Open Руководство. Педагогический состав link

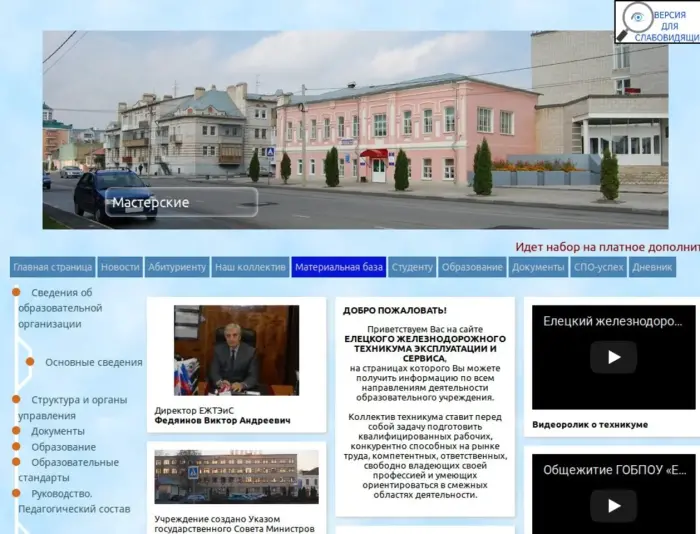point(74,501)
